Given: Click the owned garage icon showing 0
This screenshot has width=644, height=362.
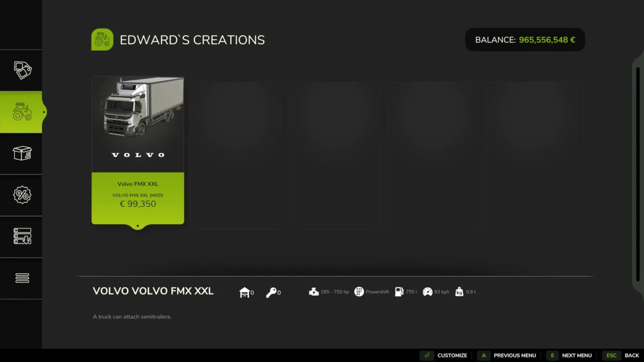Looking at the screenshot, I should click(244, 292).
